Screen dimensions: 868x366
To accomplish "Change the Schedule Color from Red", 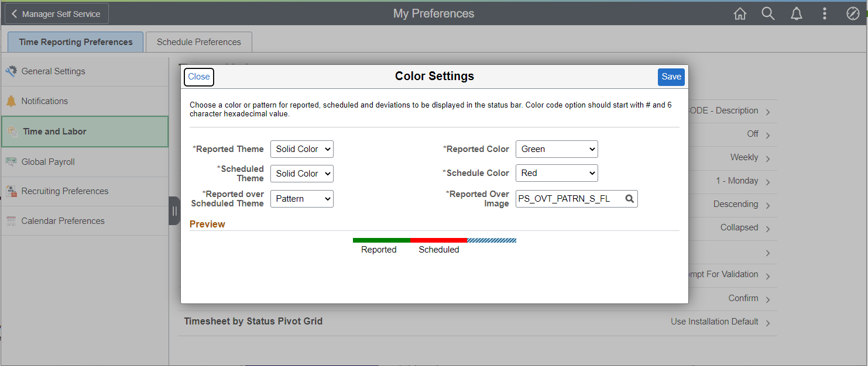I will (x=556, y=173).
